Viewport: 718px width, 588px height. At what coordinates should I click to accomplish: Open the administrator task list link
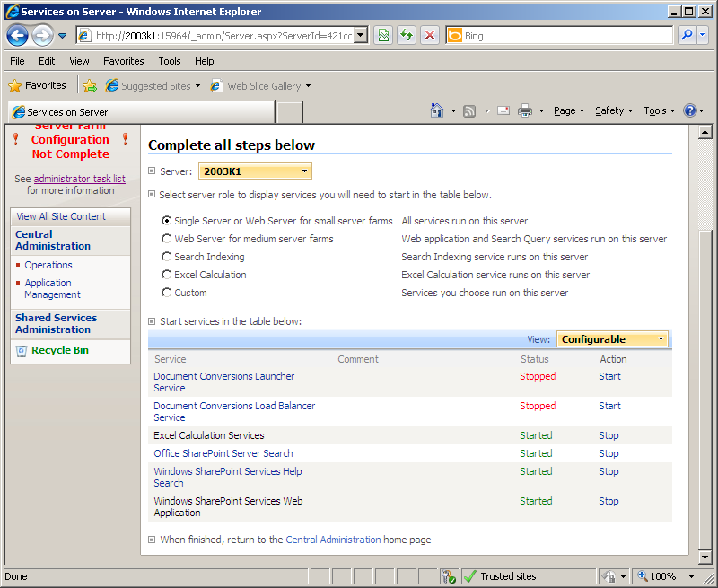(79, 179)
